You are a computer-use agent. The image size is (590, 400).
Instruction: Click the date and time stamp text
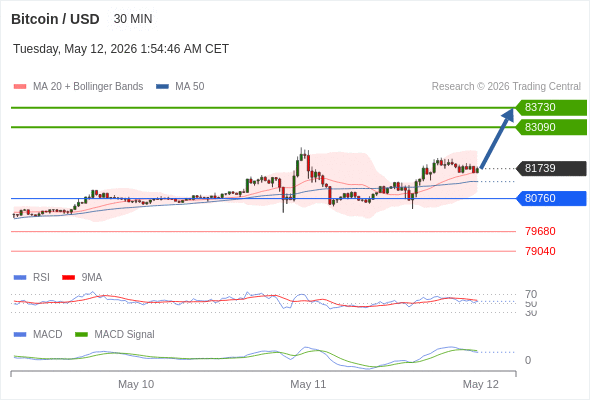(121, 49)
